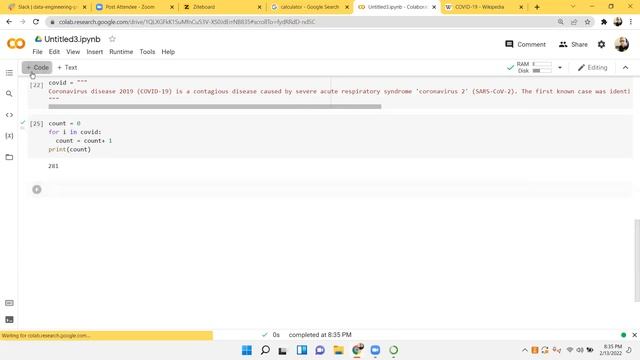Open the Tools menu
This screenshot has width=640, height=360.
point(147,52)
